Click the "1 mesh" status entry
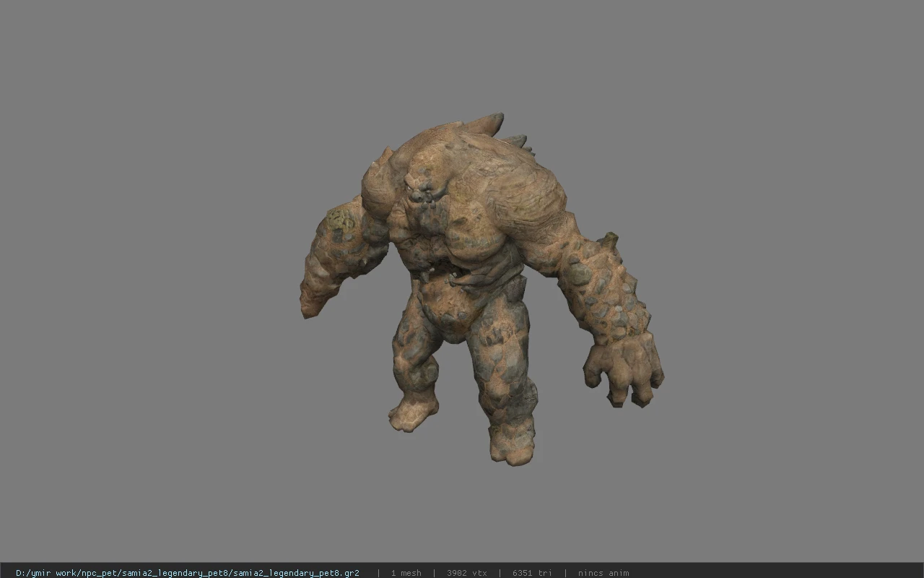 point(406,573)
